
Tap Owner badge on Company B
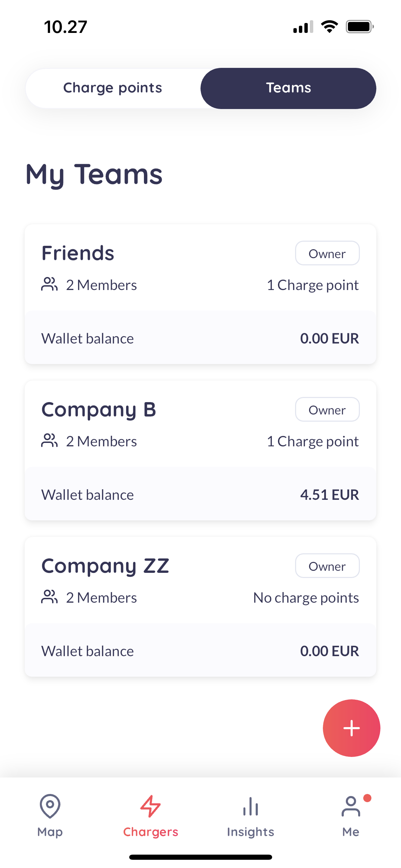(x=327, y=410)
